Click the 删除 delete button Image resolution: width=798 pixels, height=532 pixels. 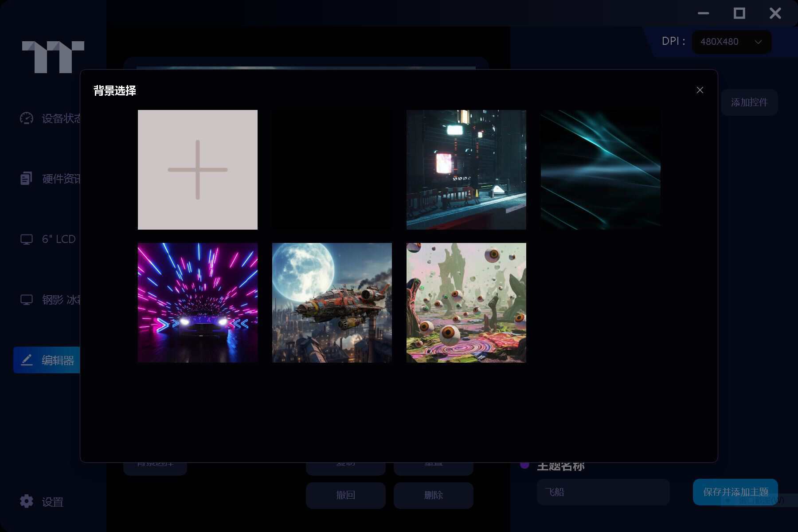pyautogui.click(x=433, y=495)
